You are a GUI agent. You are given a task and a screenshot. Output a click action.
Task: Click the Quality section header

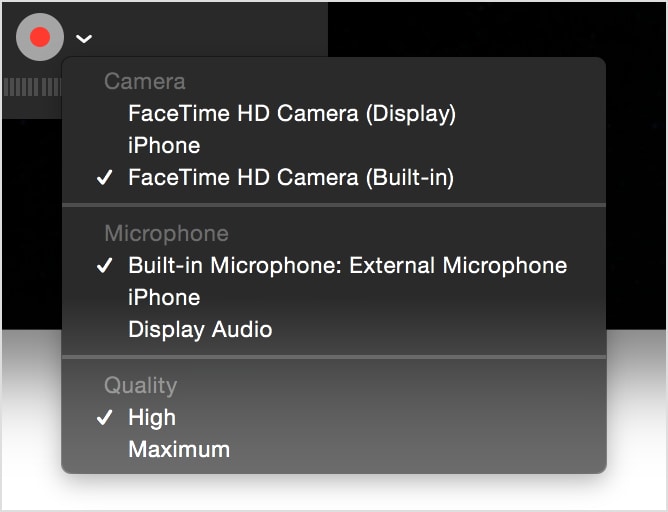coord(140,386)
